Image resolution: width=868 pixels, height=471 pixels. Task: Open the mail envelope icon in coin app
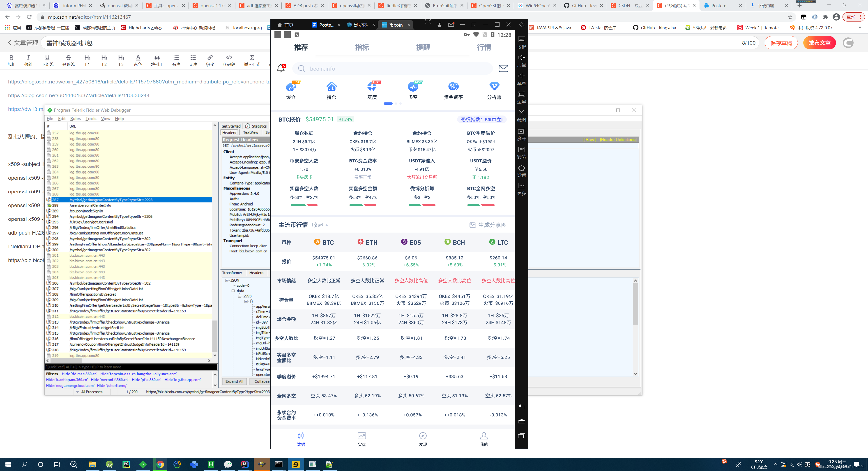tap(503, 68)
